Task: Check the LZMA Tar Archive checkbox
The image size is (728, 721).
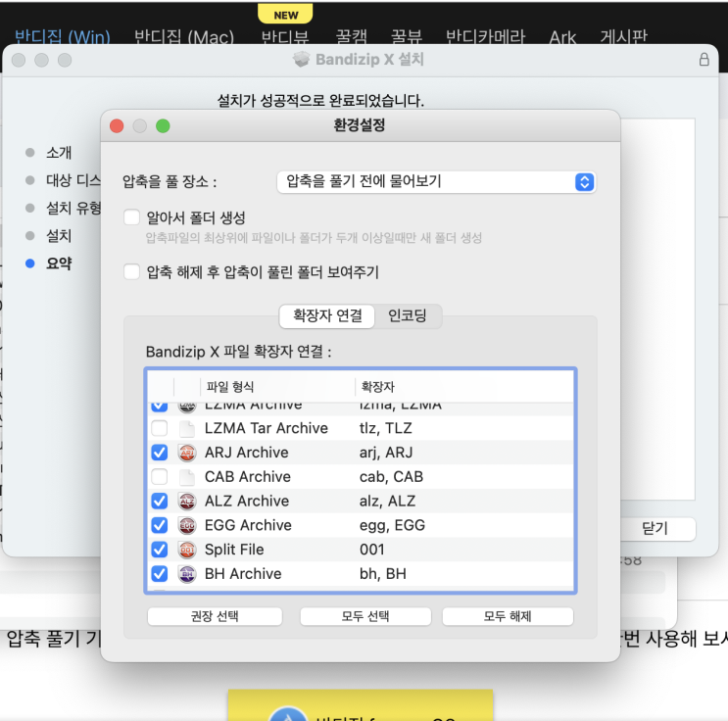Action: click(160, 428)
